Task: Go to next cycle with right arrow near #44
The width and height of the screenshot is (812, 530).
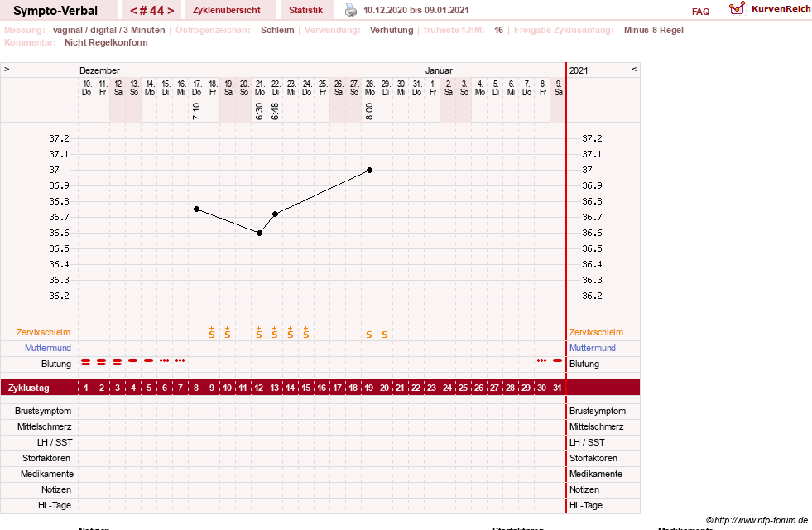Action: pos(171,11)
